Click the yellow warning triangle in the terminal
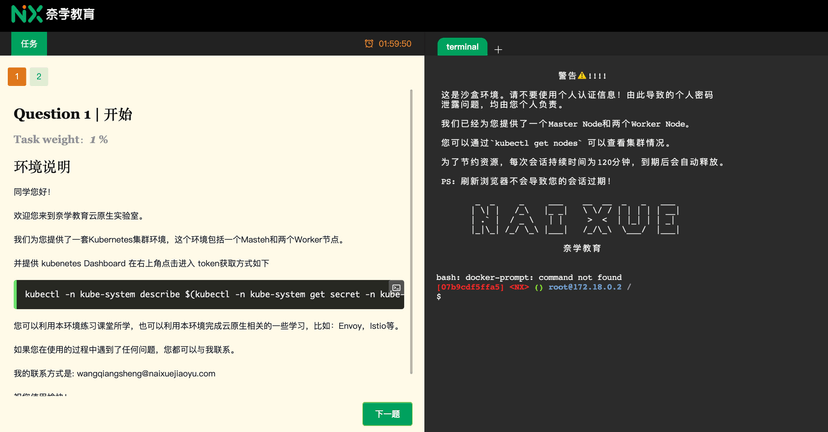Viewport: 828px width, 432px height. 582,76
